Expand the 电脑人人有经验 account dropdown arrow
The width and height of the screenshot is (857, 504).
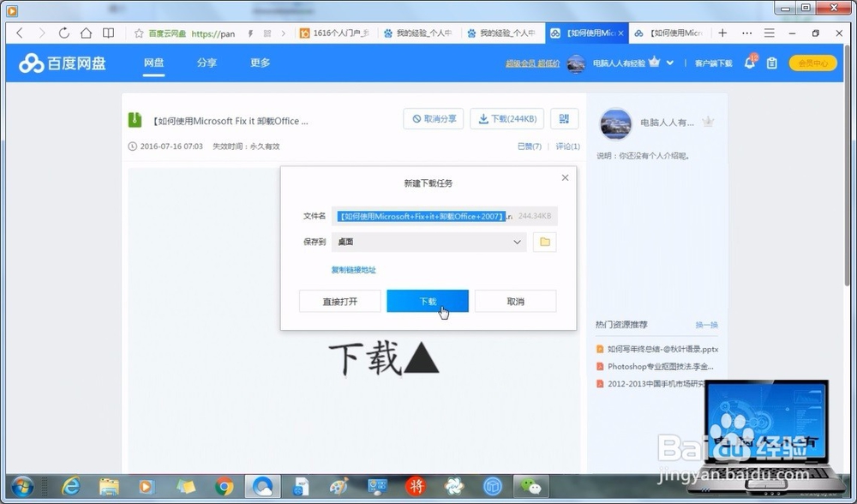[x=670, y=63]
